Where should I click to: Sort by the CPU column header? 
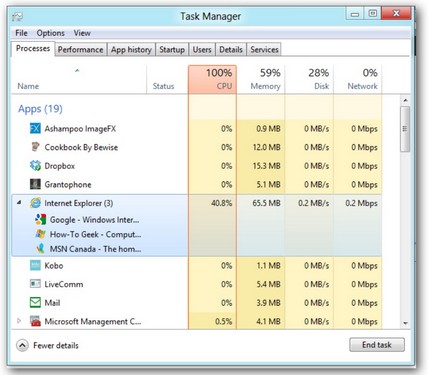point(212,79)
